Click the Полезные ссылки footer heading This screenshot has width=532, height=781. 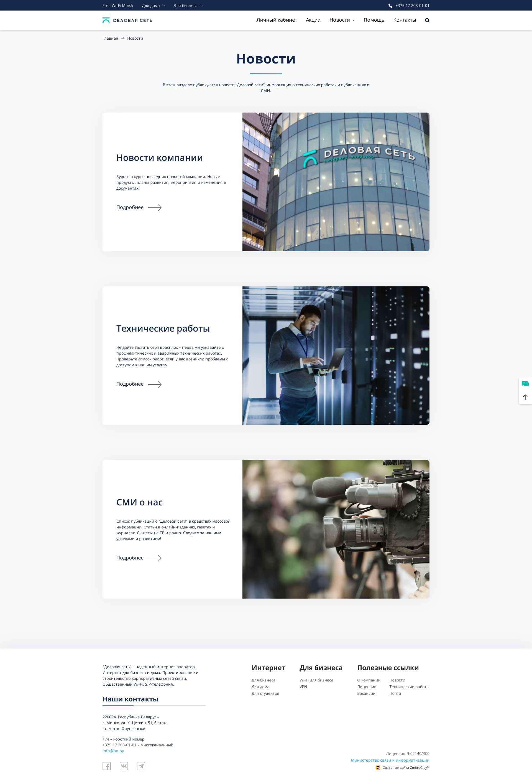point(388,668)
